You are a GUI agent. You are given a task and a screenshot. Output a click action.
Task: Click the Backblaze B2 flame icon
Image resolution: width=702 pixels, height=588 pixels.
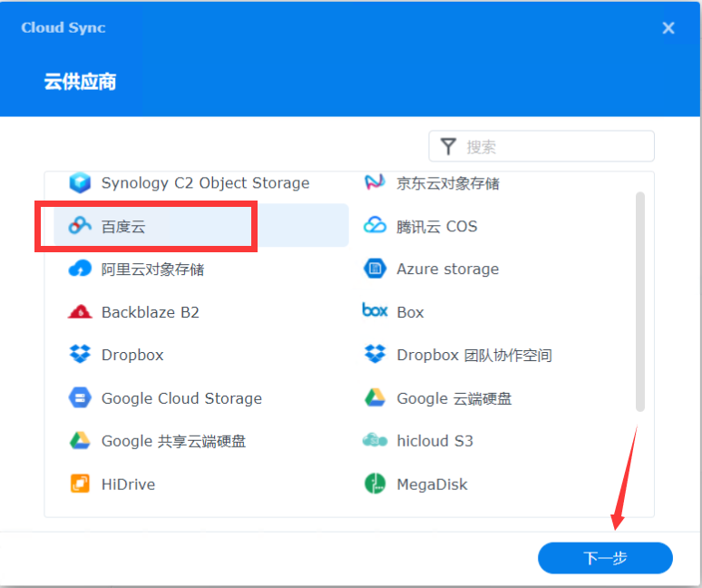[80, 311]
